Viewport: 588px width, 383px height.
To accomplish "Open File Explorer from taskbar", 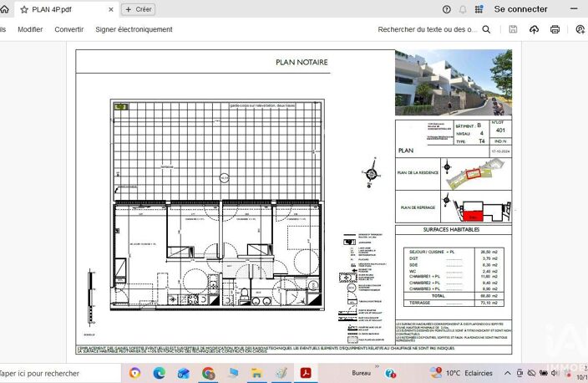I will point(257,373).
